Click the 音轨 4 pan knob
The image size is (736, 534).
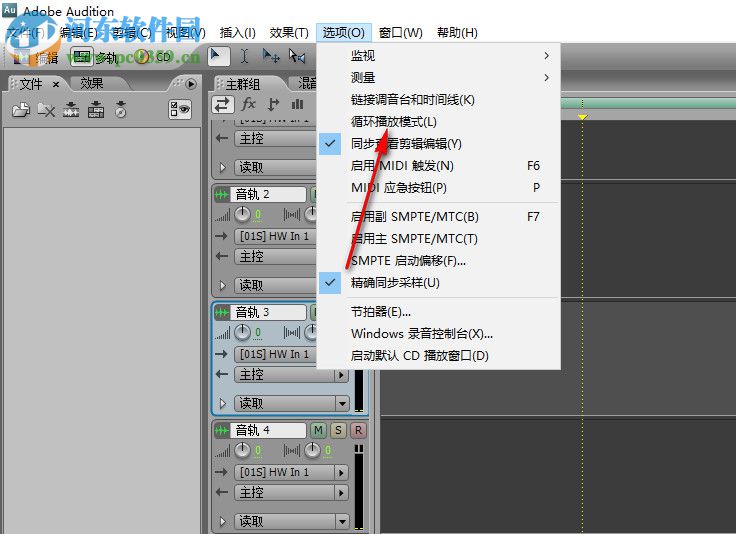click(x=312, y=450)
